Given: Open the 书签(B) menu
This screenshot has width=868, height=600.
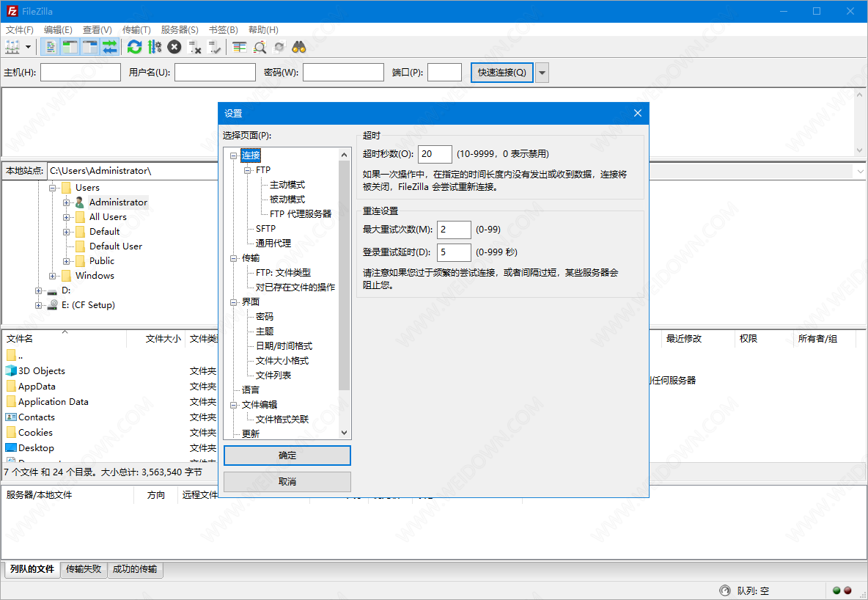Looking at the screenshot, I should tap(223, 30).
